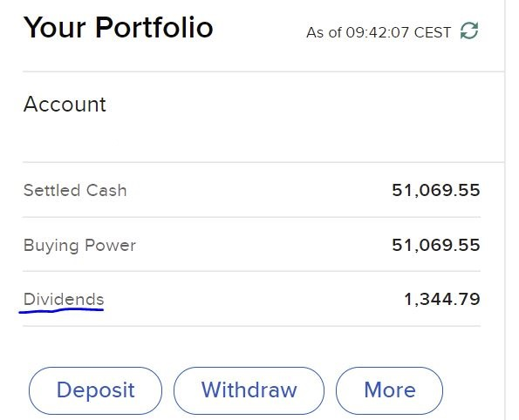Click the As of 09:42:07 CEST timestamp
Viewport: 519px width, 420px height.
click(379, 32)
